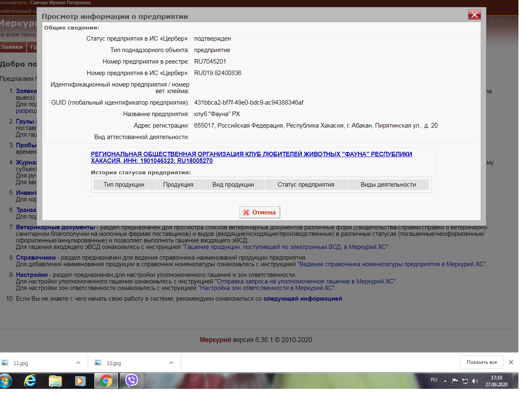The height and width of the screenshot is (420, 525).
Task: Open the РЕГИОНАЛЬНАЯ ОБЩЕСТВЕННАЯ ОРГАНИЗАЦИЯ КЛУБ link
Action: [x=251, y=157]
